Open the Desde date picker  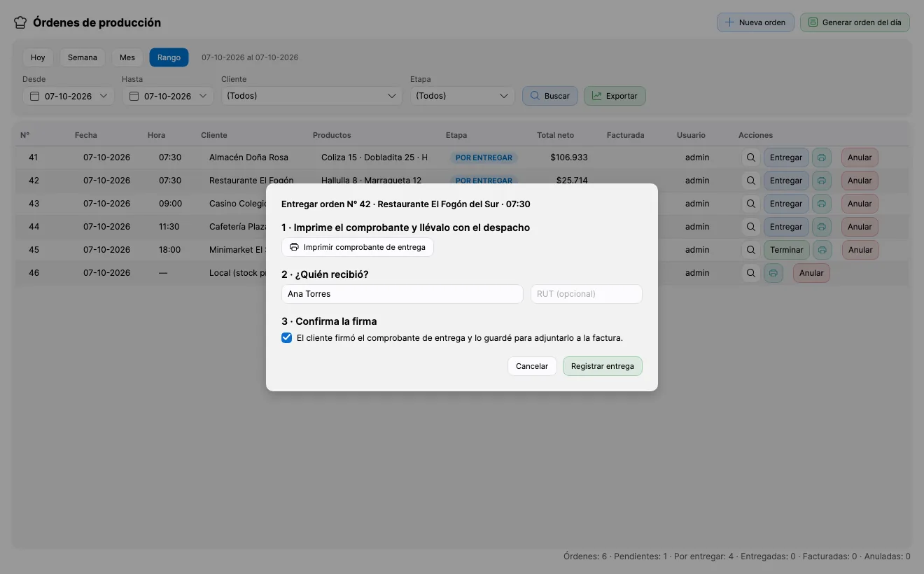[x=68, y=96]
